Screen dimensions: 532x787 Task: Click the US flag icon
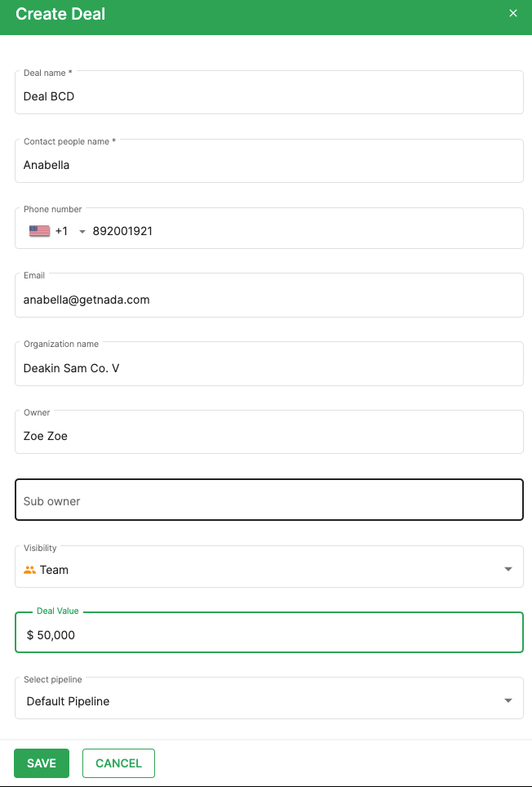pos(40,231)
